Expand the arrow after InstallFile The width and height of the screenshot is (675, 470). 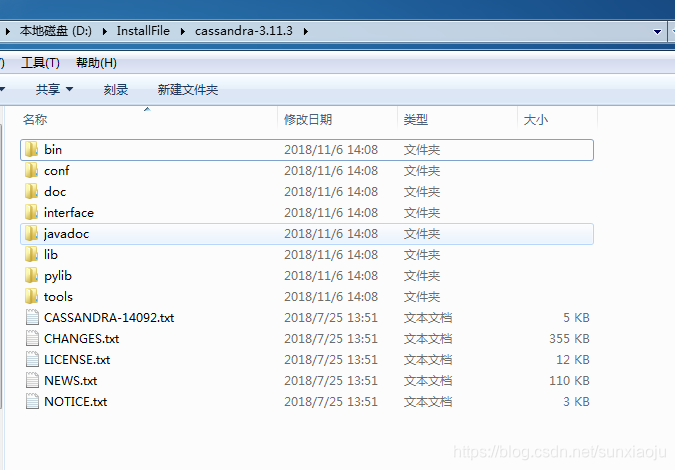point(183,31)
